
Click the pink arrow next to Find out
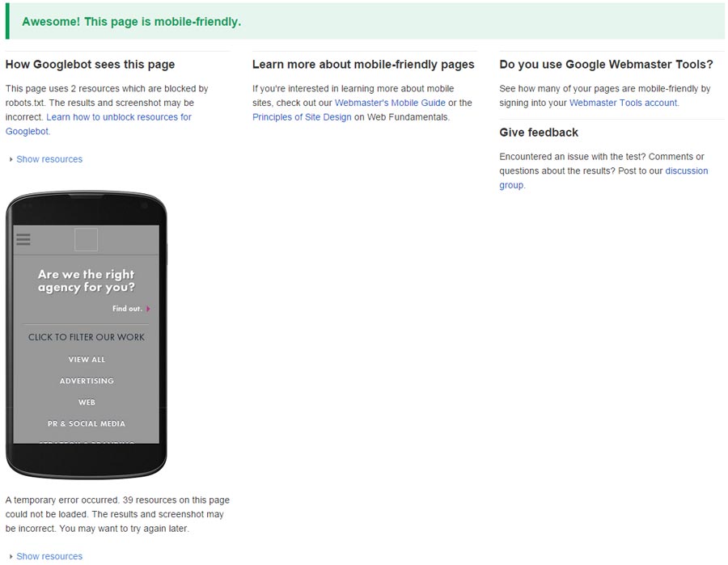click(148, 309)
